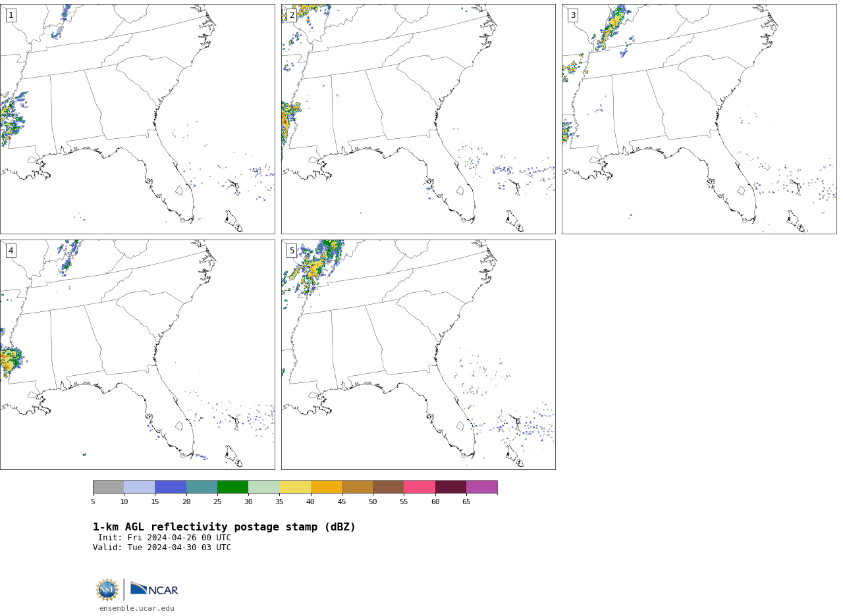Click the colorbar tick label 35
843x616 pixels.
[279, 502]
